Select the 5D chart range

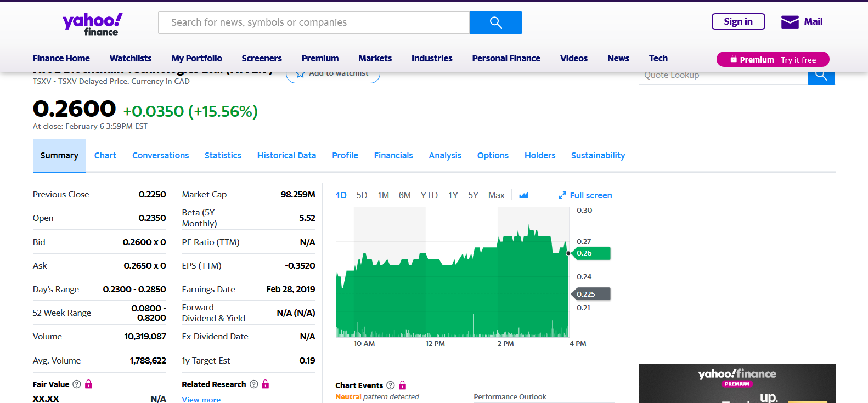point(362,196)
